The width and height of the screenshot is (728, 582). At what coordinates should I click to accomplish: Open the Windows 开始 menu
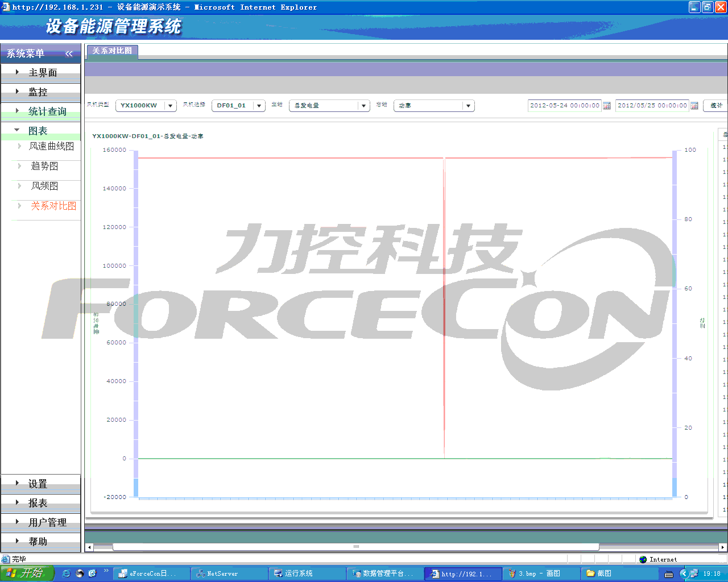click(x=27, y=573)
